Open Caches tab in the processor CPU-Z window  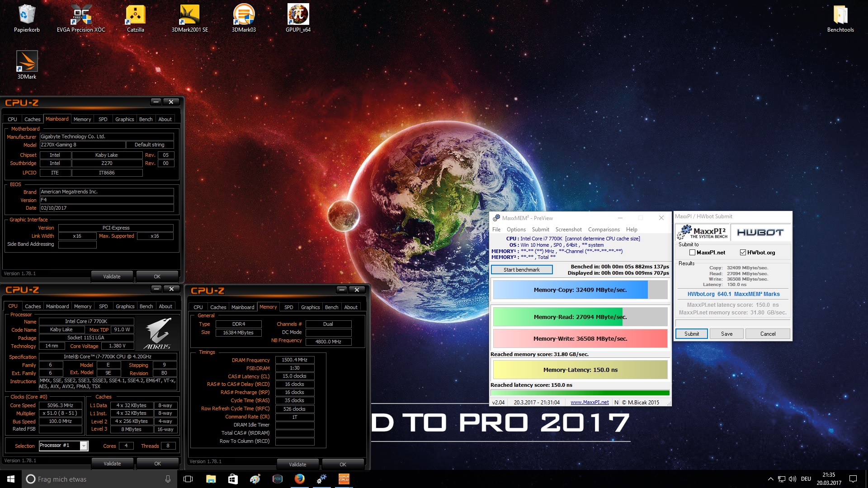(x=33, y=306)
